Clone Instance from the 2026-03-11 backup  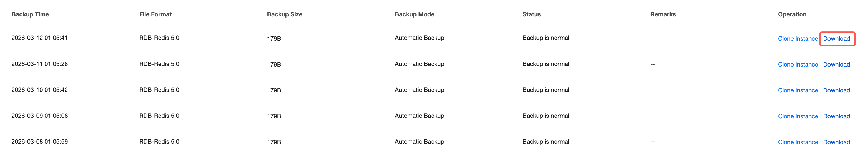pos(797,65)
